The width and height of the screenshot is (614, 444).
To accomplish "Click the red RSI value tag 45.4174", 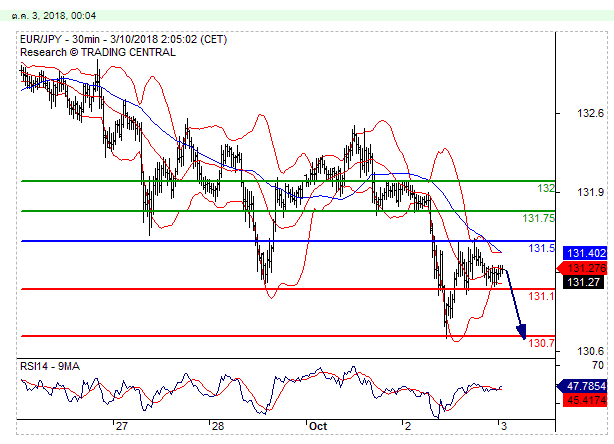I will [x=585, y=401].
